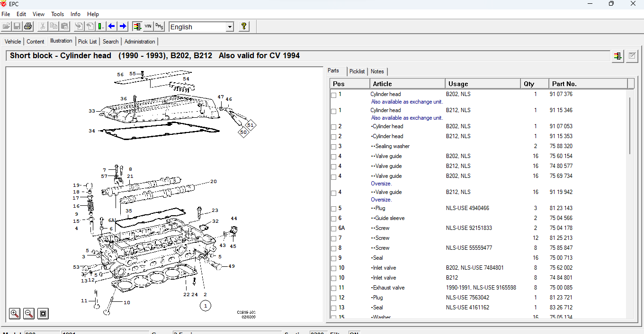Tick checkbox for Guide sleeve row
Screen dimensions: 644x334
click(334, 219)
